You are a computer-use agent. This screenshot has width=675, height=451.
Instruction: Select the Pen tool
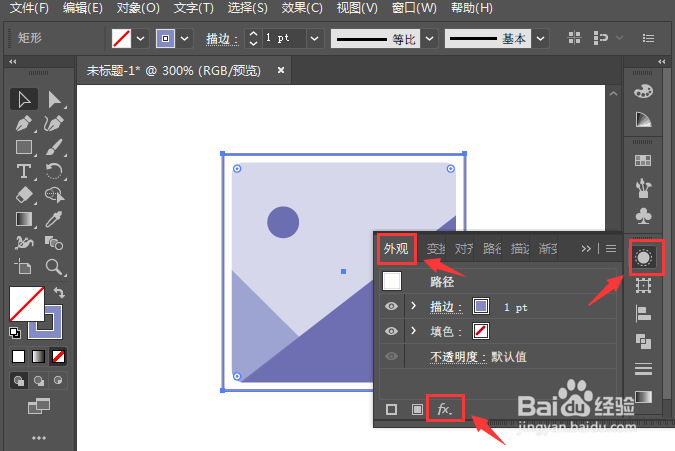tap(24, 124)
